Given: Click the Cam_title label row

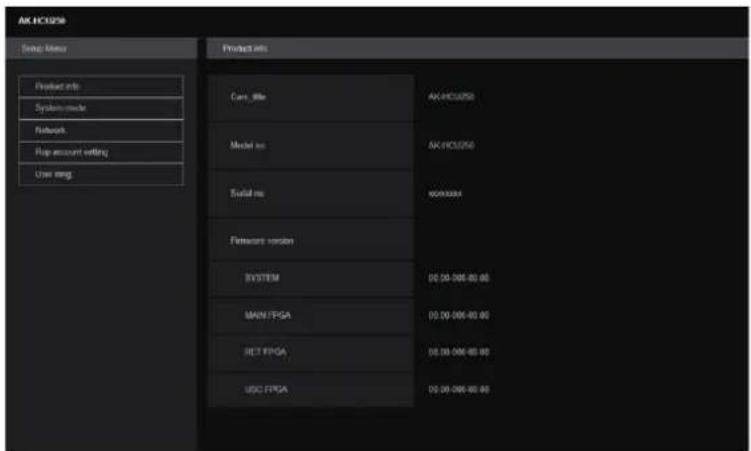Looking at the screenshot, I should tap(311, 97).
